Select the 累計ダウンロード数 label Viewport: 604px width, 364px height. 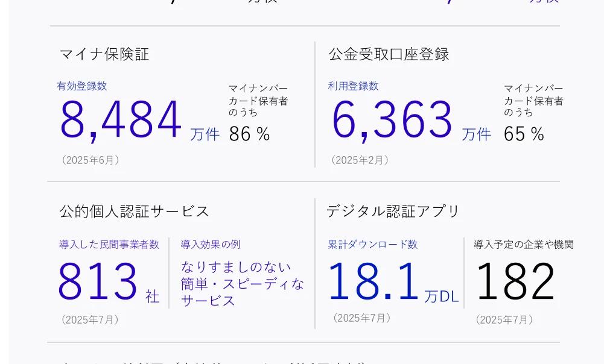[372, 245]
